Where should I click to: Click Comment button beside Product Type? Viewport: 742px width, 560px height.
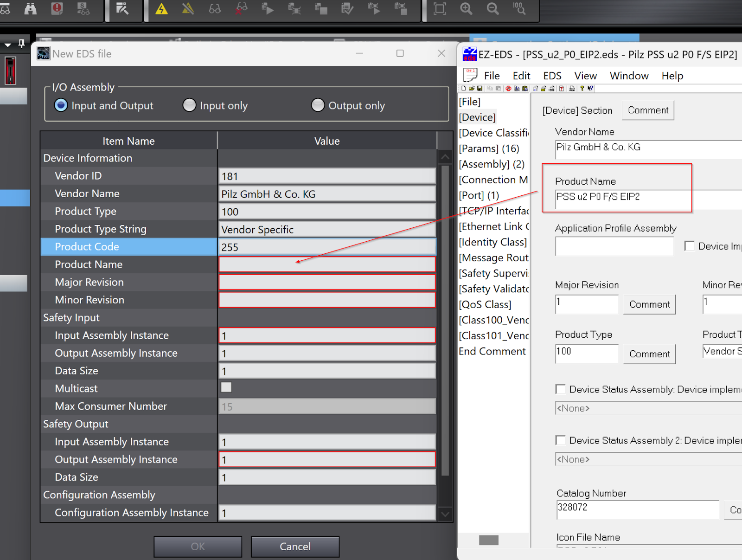(x=649, y=354)
